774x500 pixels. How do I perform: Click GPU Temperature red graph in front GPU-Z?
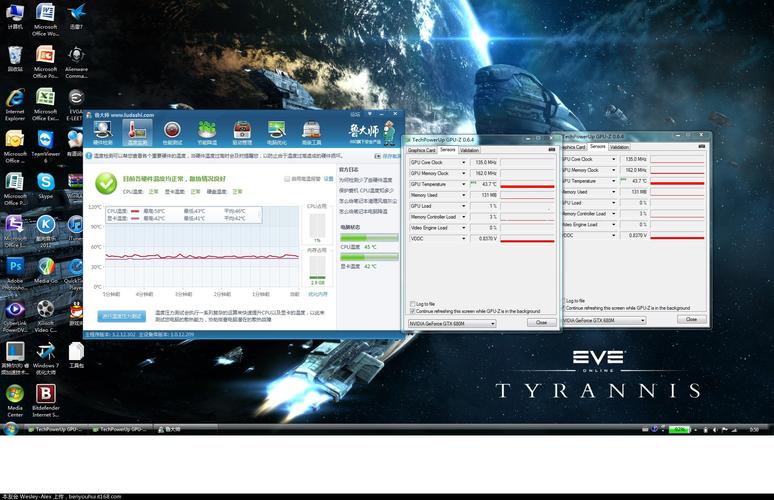click(527, 184)
